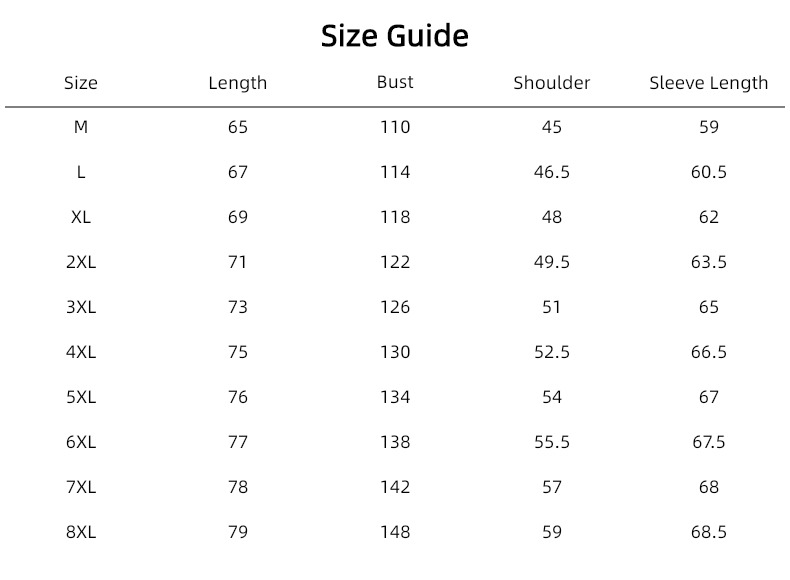Select bust value 148 for 8XL
The height and width of the screenshot is (580, 790).
pyautogui.click(x=395, y=532)
